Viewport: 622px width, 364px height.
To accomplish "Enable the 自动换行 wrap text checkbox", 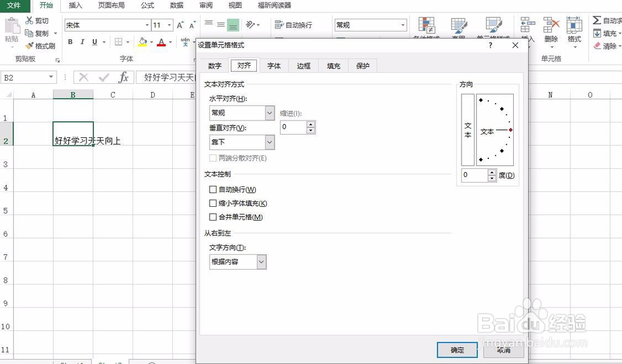I will (213, 189).
